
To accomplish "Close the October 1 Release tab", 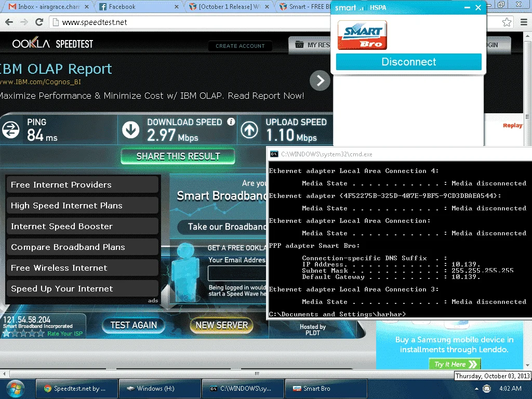I will [x=267, y=7].
